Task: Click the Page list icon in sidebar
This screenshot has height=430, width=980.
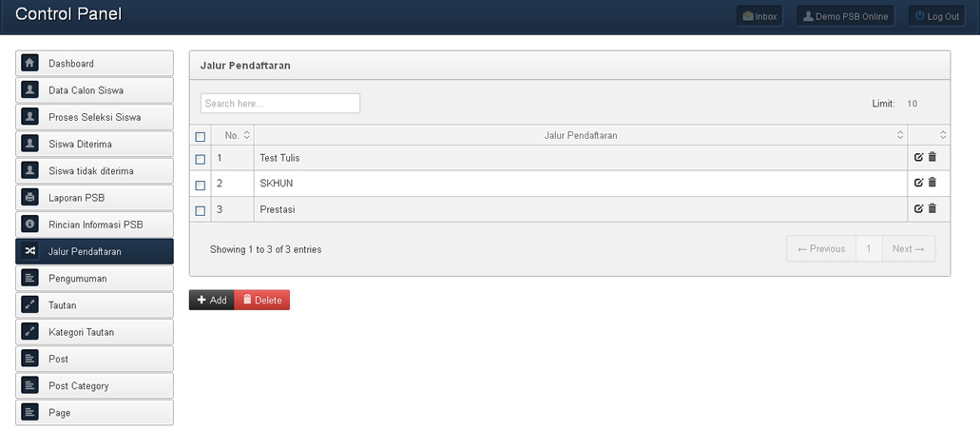Action: point(29,413)
